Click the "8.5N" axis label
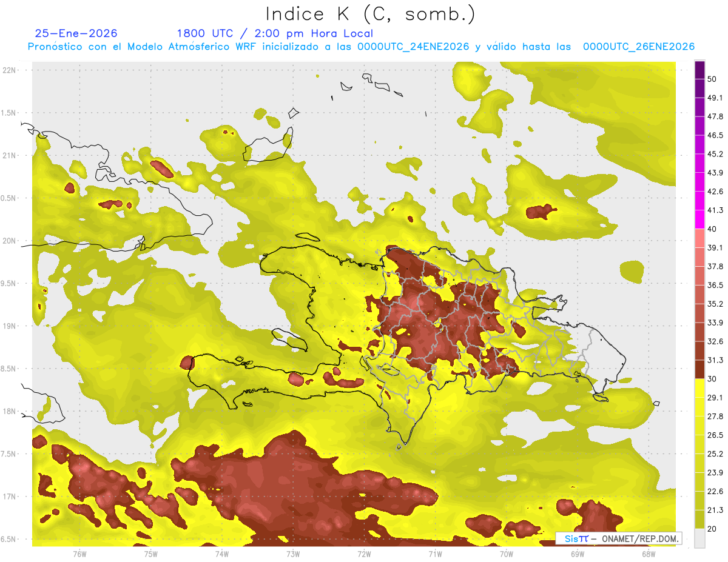Viewport: 728px width, 562px height. (8, 369)
